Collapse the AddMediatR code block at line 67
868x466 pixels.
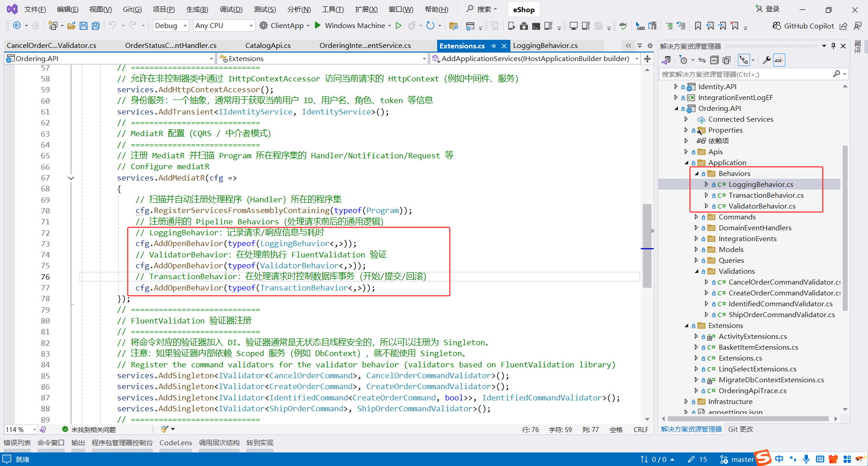pos(71,178)
